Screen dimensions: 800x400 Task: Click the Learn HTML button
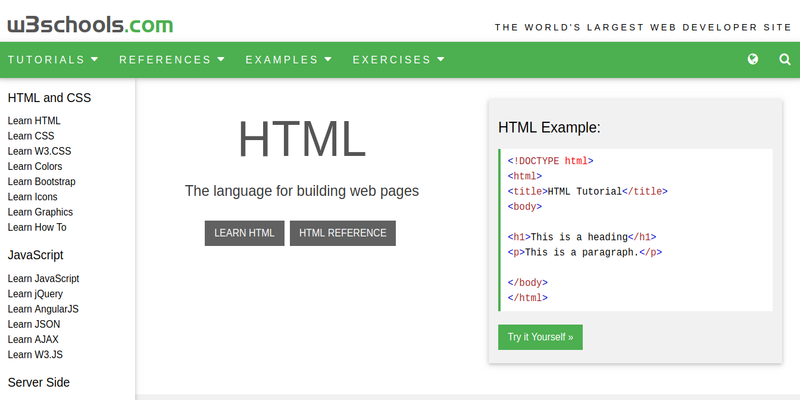244,233
